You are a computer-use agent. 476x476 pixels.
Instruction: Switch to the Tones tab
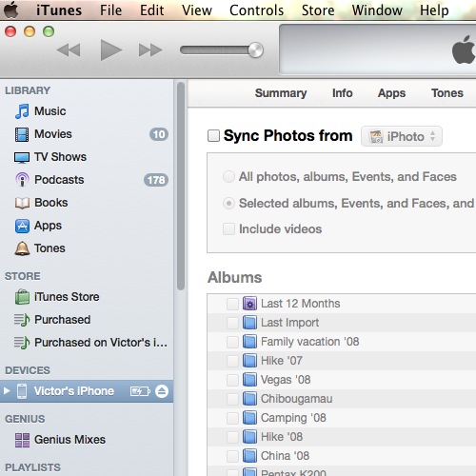pos(447,93)
